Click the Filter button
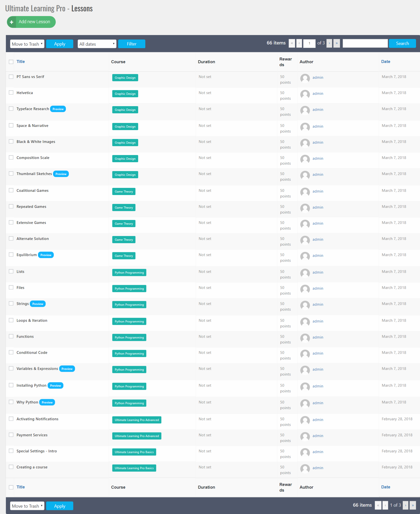Screen dimensions: 420x514 click(132, 44)
